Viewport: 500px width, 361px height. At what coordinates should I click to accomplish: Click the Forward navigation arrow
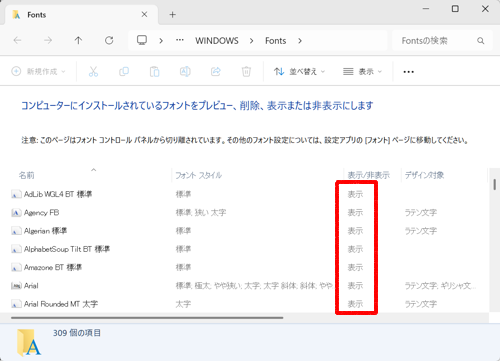[48, 41]
